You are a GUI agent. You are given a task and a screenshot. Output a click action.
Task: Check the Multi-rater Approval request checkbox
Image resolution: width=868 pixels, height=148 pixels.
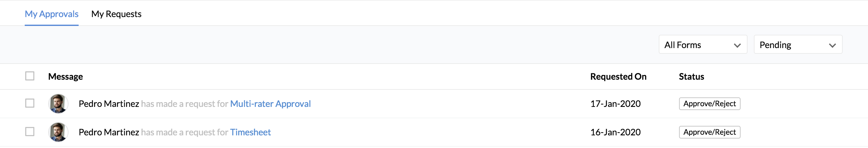[x=30, y=103]
